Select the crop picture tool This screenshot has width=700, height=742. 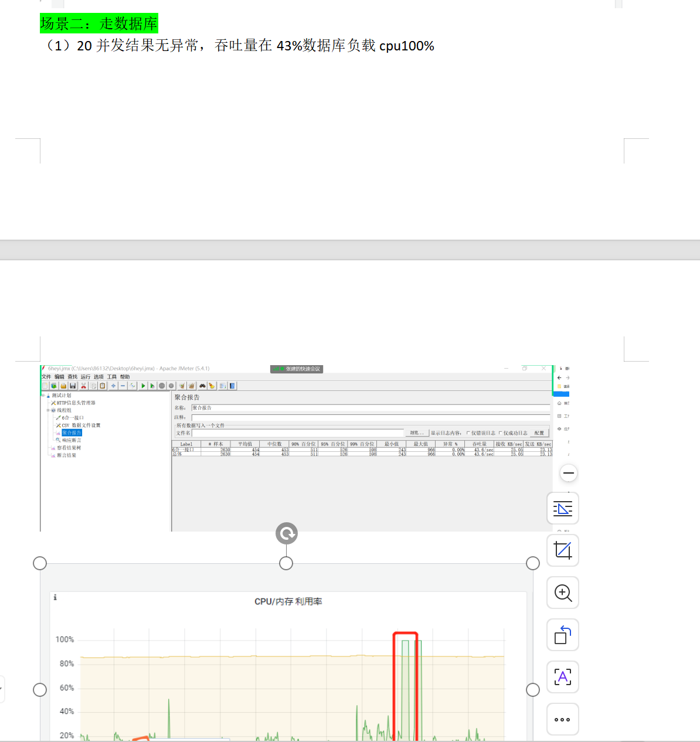click(563, 550)
